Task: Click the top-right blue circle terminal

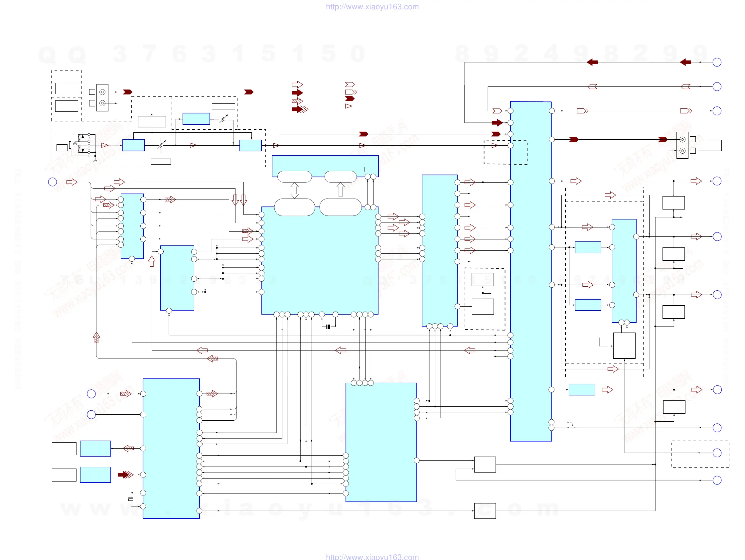Action: click(x=717, y=62)
